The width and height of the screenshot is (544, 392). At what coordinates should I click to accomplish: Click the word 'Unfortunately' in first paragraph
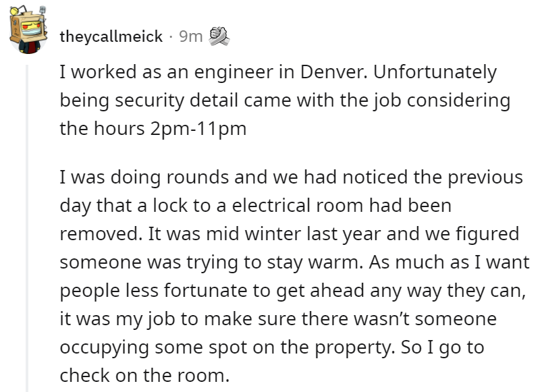pos(435,72)
